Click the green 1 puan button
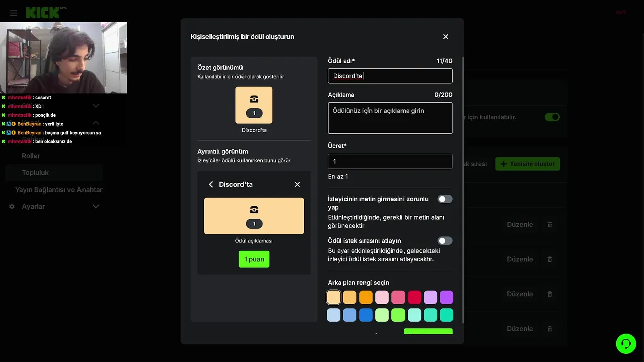The width and height of the screenshot is (644, 362). coord(254,259)
